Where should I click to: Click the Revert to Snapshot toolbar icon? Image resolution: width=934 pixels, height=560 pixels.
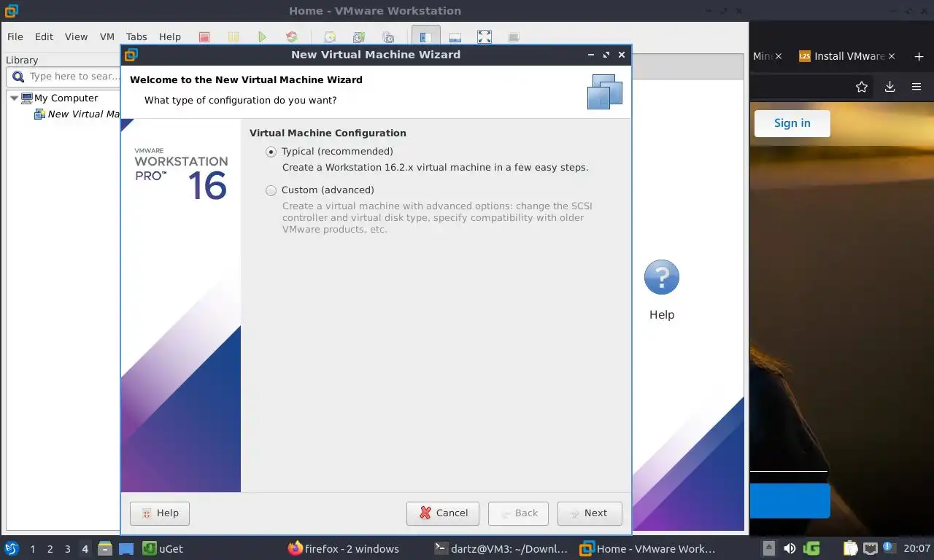(x=359, y=36)
